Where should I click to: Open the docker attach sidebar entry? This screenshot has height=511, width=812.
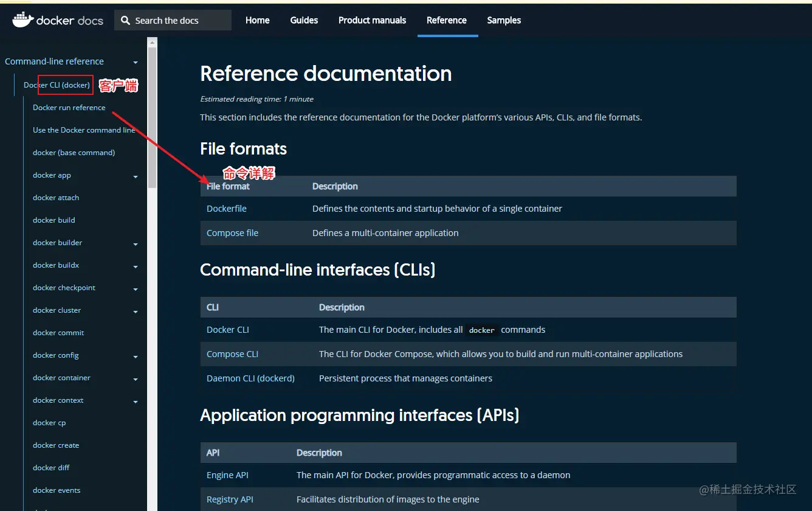(56, 198)
